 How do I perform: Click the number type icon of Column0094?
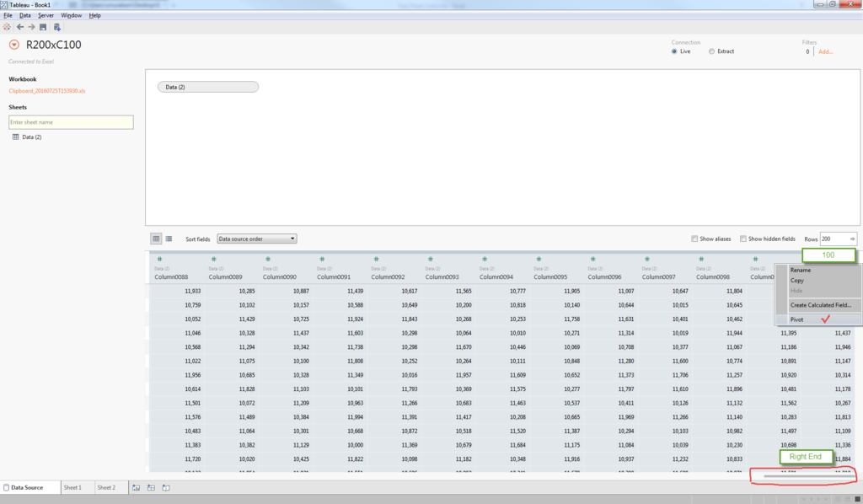click(x=485, y=259)
